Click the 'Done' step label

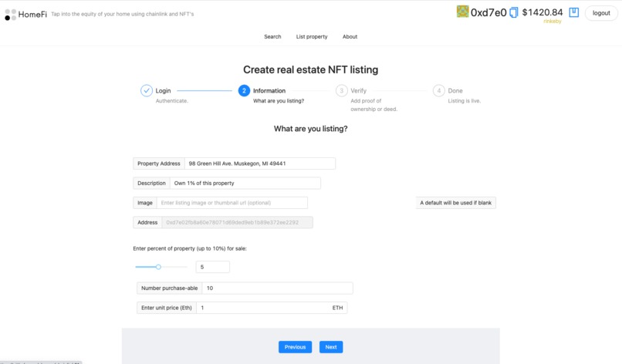[455, 91]
